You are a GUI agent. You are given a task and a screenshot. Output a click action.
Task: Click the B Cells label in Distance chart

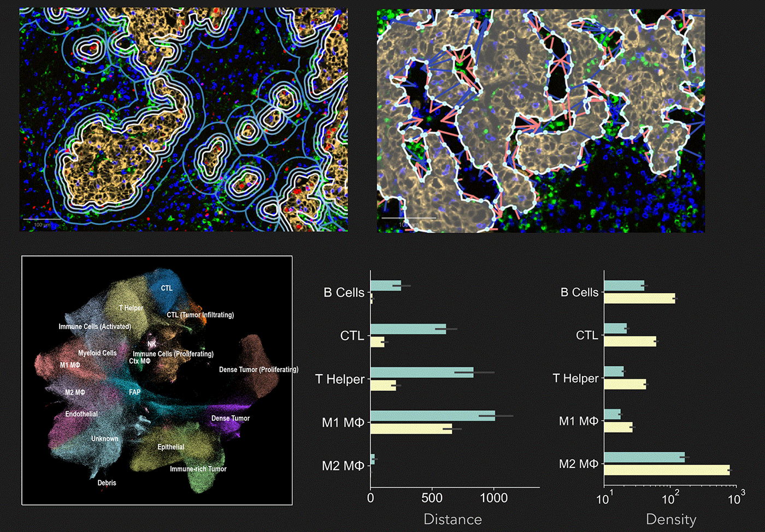[x=344, y=293]
